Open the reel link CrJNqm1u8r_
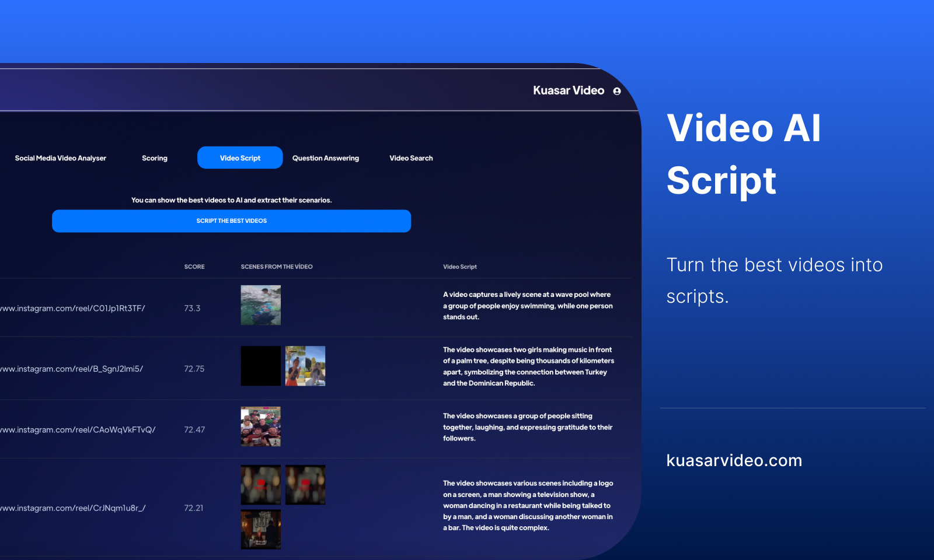This screenshot has height=560, width=934. point(72,508)
